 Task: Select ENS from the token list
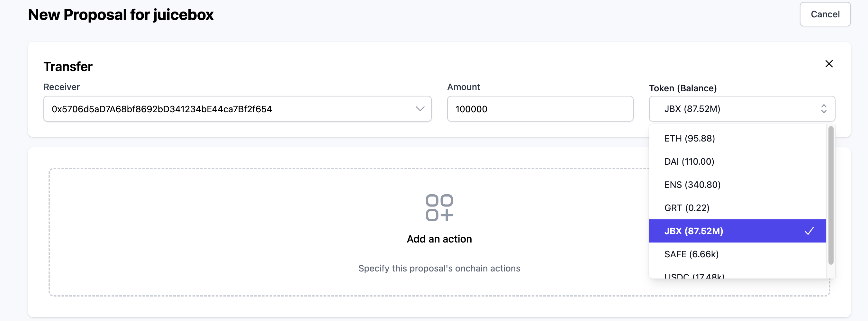692,184
